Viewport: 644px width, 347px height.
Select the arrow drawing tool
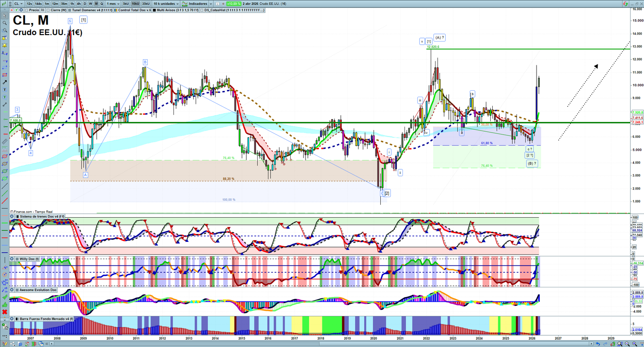pyautogui.click(x=4, y=82)
